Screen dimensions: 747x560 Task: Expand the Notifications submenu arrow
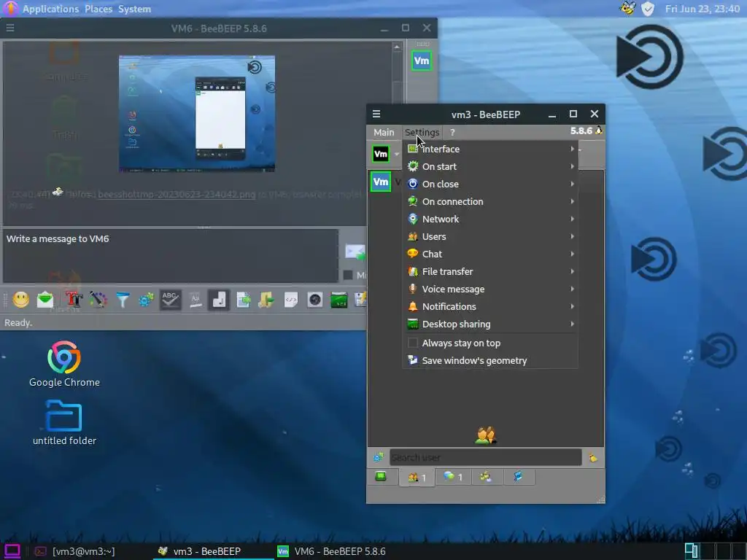[x=572, y=307]
